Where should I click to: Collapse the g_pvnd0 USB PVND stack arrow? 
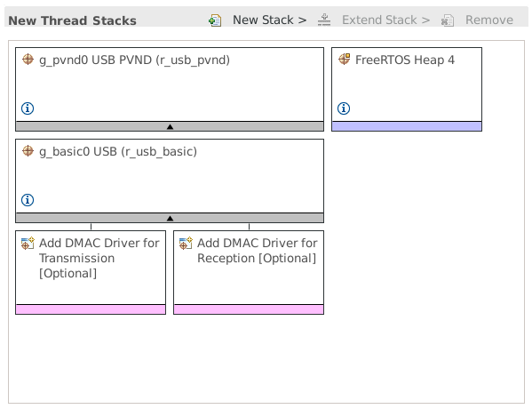click(x=170, y=127)
